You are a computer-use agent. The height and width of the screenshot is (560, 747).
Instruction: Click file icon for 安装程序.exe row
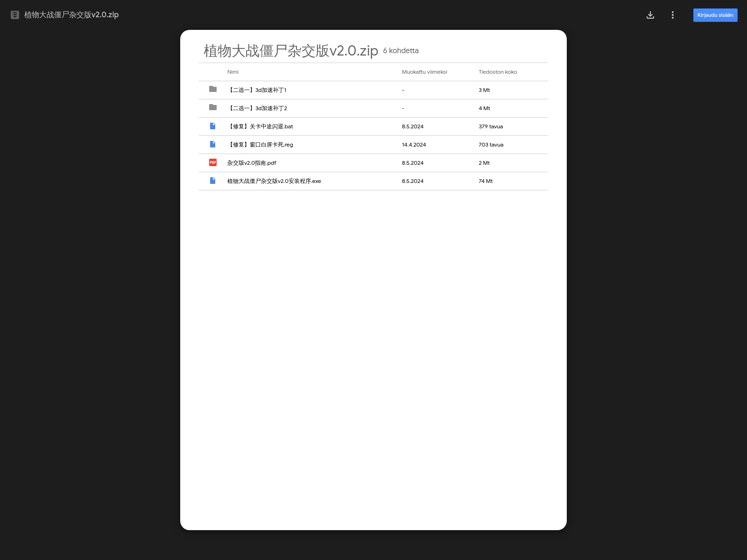(213, 181)
